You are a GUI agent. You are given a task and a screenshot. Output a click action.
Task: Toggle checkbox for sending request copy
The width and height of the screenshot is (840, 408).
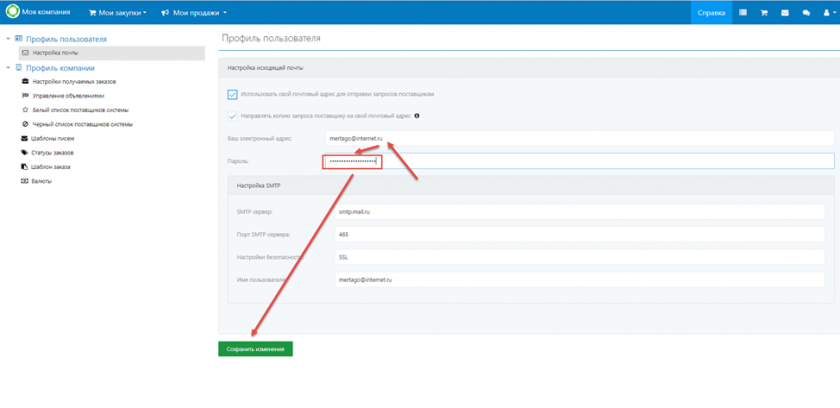(x=232, y=116)
